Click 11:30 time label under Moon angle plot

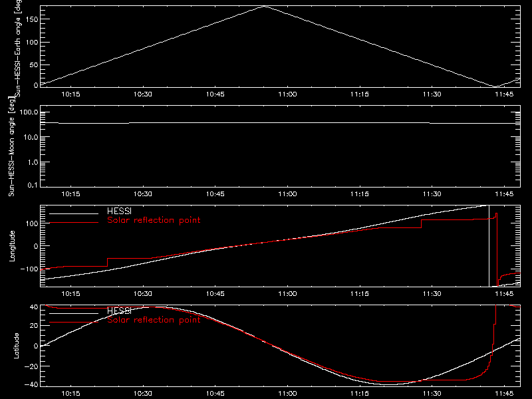432,194
